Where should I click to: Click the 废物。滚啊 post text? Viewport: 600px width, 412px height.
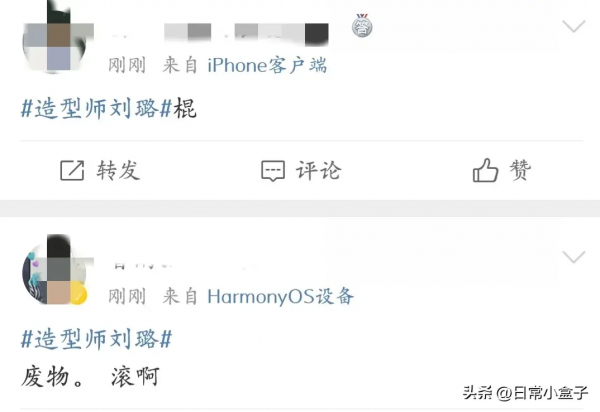pos(90,376)
